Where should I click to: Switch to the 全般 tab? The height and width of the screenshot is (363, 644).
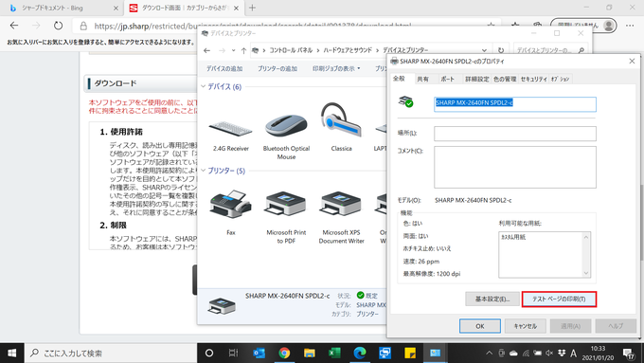point(399,79)
